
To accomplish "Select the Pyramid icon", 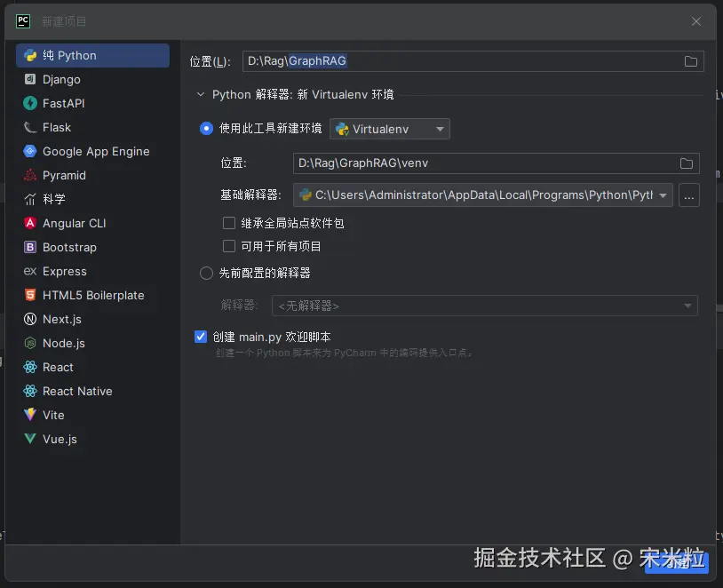I will coord(30,175).
